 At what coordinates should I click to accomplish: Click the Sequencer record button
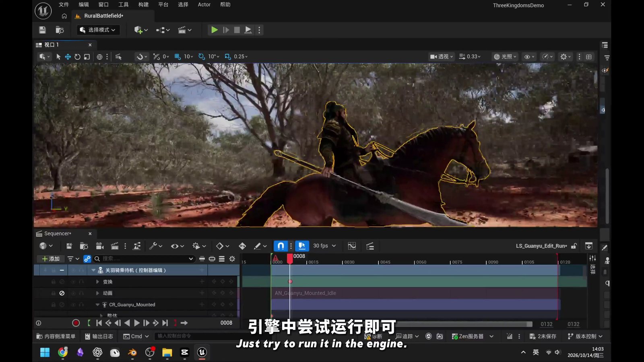coord(76,323)
